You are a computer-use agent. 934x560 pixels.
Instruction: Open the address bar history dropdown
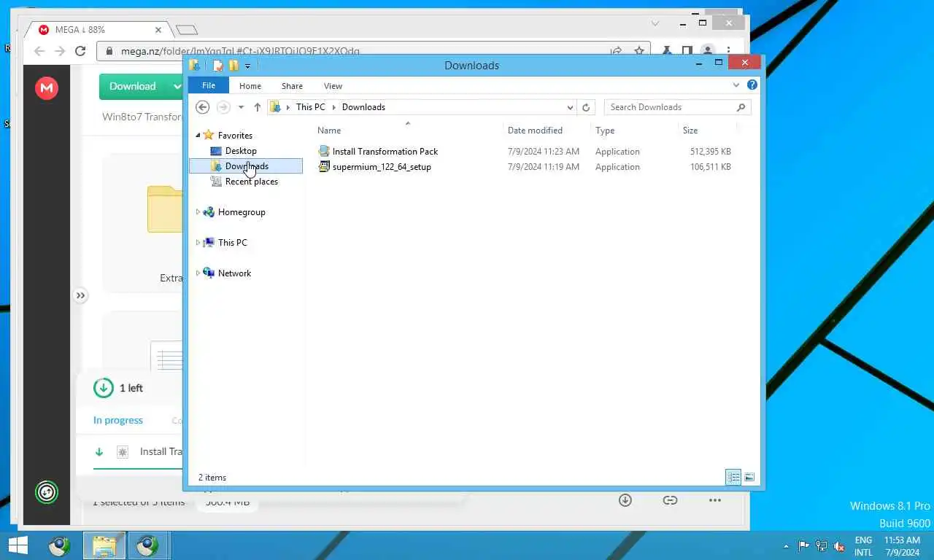point(570,107)
